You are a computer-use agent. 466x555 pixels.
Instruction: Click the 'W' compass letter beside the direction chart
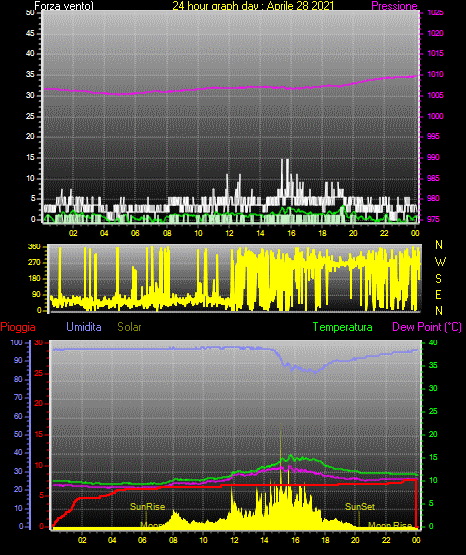coord(440,262)
